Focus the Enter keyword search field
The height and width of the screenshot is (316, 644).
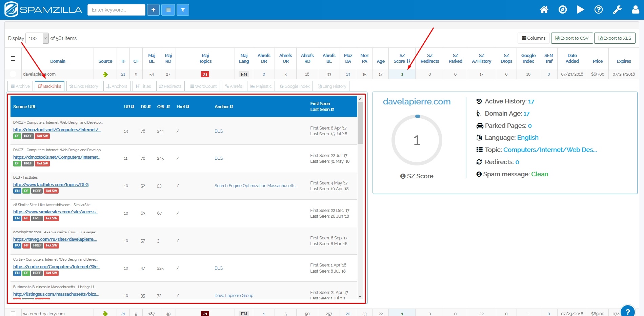tap(116, 10)
